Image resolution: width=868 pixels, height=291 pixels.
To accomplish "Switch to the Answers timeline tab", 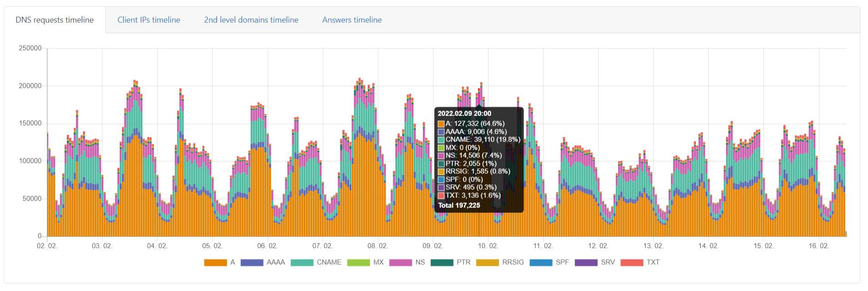I will pyautogui.click(x=352, y=20).
